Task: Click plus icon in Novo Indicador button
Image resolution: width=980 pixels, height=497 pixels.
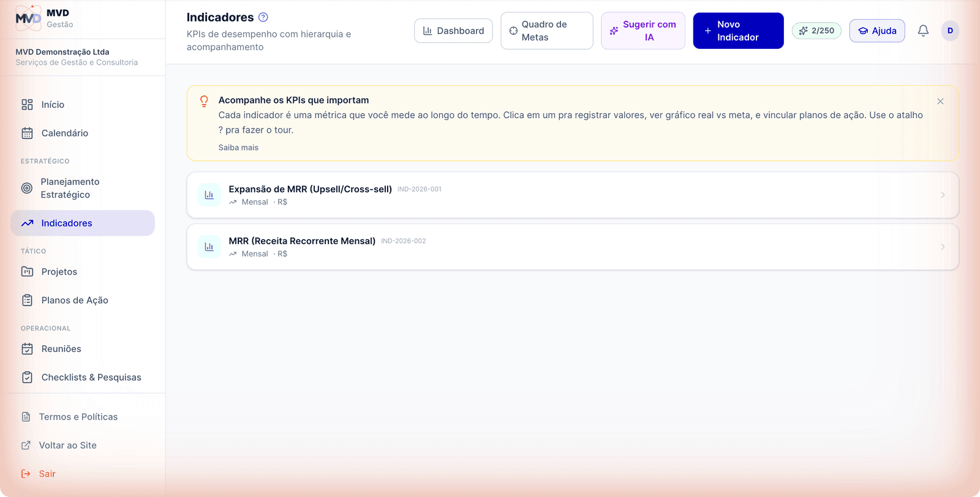Action: pyautogui.click(x=707, y=31)
